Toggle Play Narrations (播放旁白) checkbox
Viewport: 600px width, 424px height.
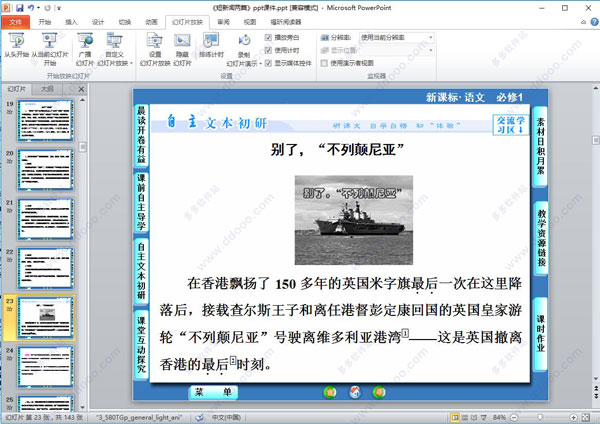click(x=268, y=38)
